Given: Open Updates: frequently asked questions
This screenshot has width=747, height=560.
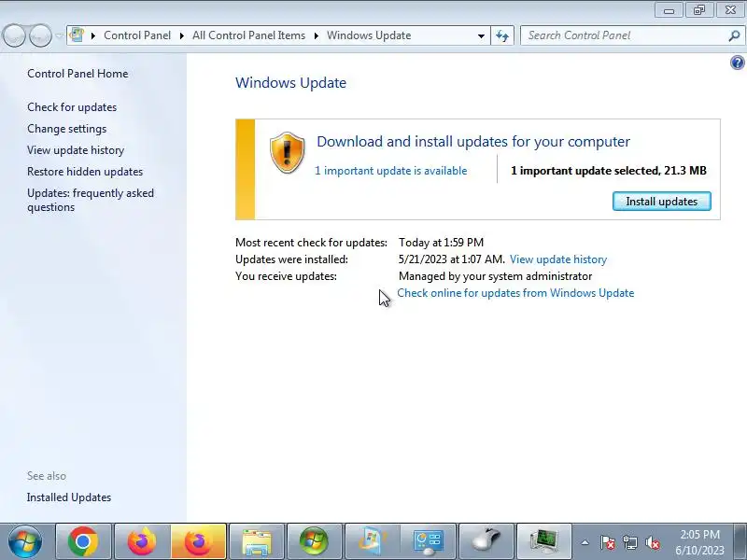Looking at the screenshot, I should click(x=91, y=200).
